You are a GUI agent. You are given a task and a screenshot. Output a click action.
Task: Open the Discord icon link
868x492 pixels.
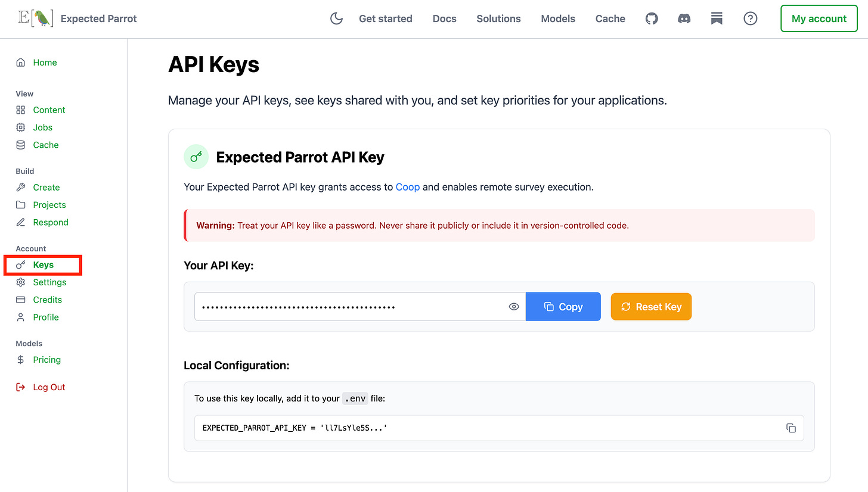pyautogui.click(x=684, y=18)
